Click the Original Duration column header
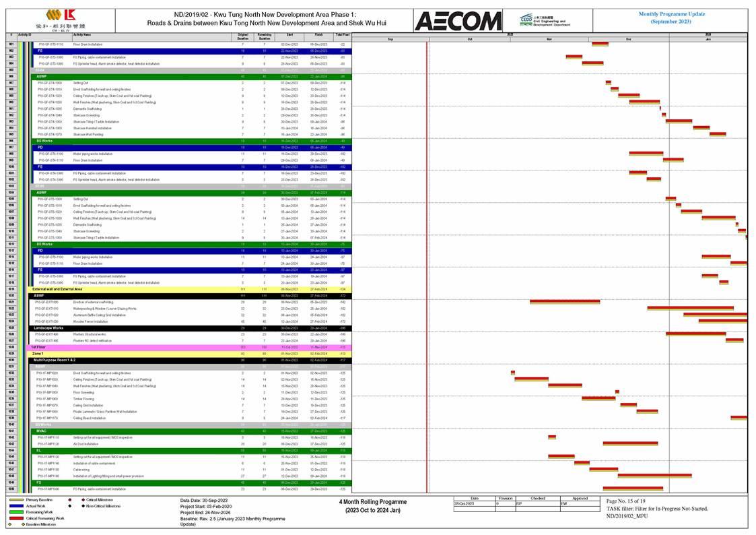This screenshot has height=535, width=756. tap(243, 34)
